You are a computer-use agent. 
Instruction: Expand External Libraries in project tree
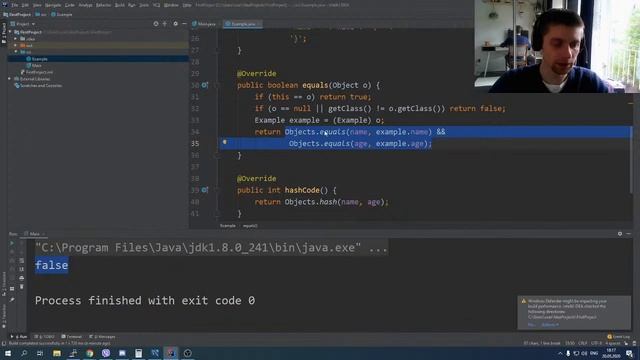[x=10, y=79]
